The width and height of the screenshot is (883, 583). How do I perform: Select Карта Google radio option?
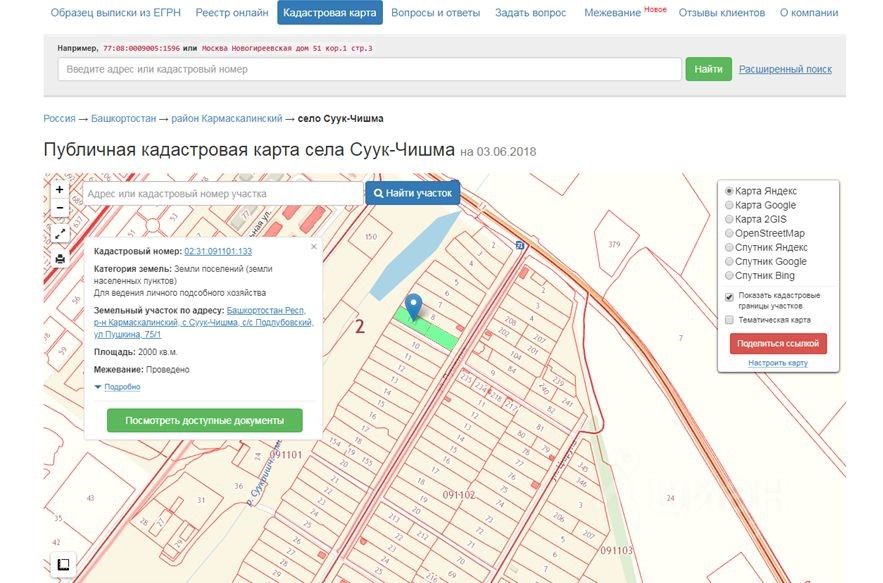(x=729, y=205)
